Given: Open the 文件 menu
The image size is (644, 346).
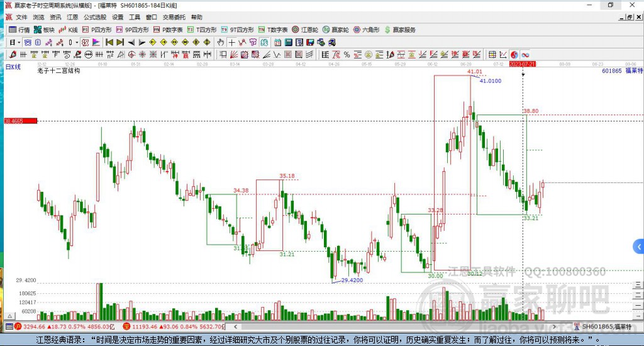Looking at the screenshot, I should pyautogui.click(x=21, y=17).
